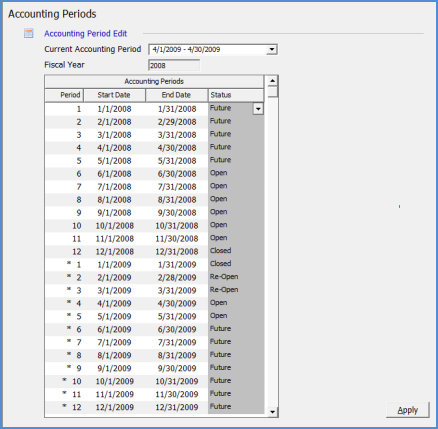The width and height of the screenshot is (438, 429).
Task: Click the End Date column header
Action: (x=177, y=95)
